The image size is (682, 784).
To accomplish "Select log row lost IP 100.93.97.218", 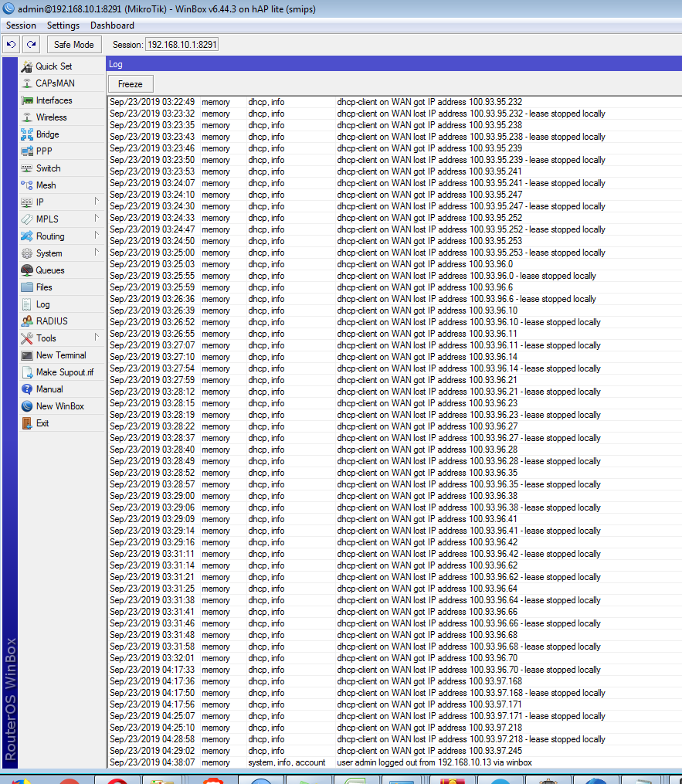I will tap(395, 739).
